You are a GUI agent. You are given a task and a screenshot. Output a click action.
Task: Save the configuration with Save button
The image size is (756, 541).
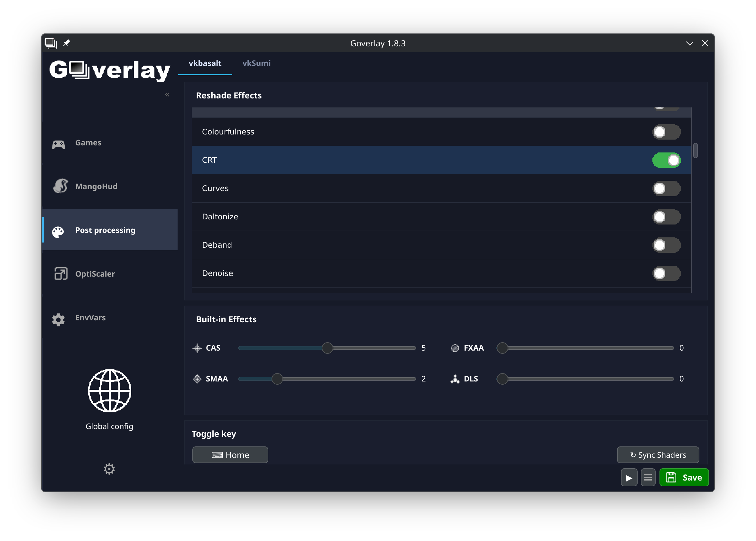click(684, 477)
